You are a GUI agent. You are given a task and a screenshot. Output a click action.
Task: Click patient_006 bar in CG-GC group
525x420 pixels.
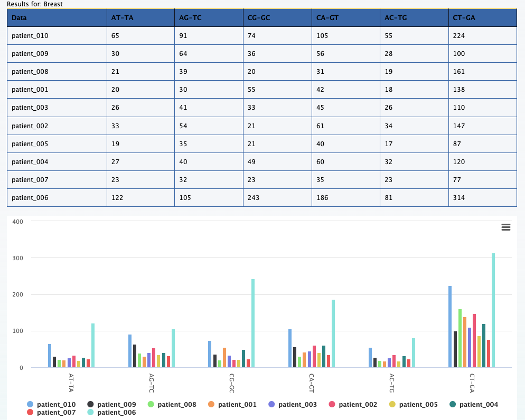(253, 323)
